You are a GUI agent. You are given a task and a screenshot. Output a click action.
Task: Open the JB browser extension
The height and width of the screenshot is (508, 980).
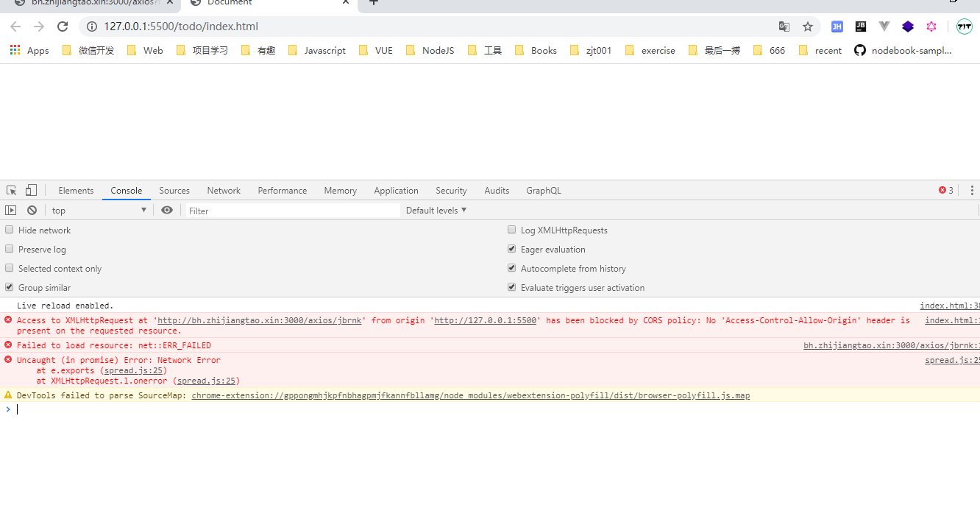(x=861, y=27)
